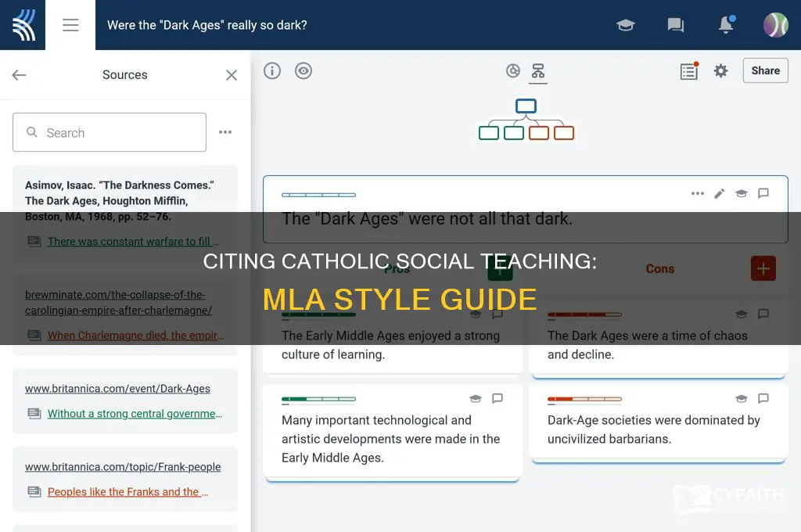Select the first green node in mini tree
This screenshot has height=532, width=801.
coord(489,133)
